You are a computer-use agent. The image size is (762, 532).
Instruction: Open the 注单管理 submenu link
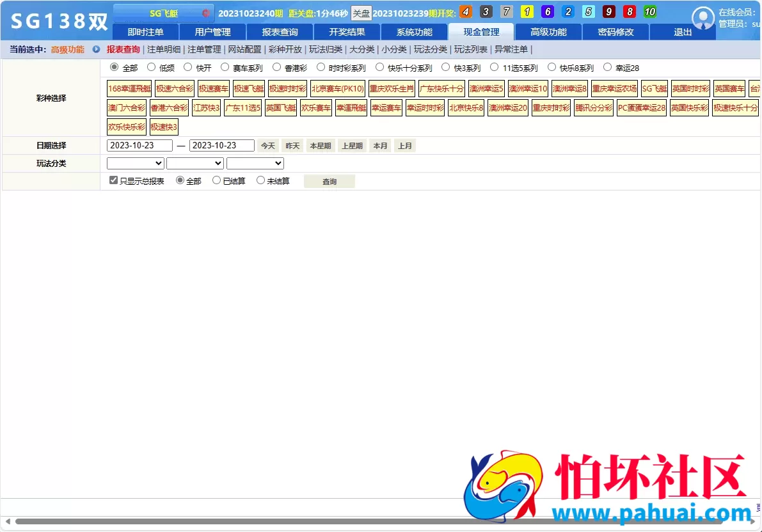pyautogui.click(x=204, y=50)
